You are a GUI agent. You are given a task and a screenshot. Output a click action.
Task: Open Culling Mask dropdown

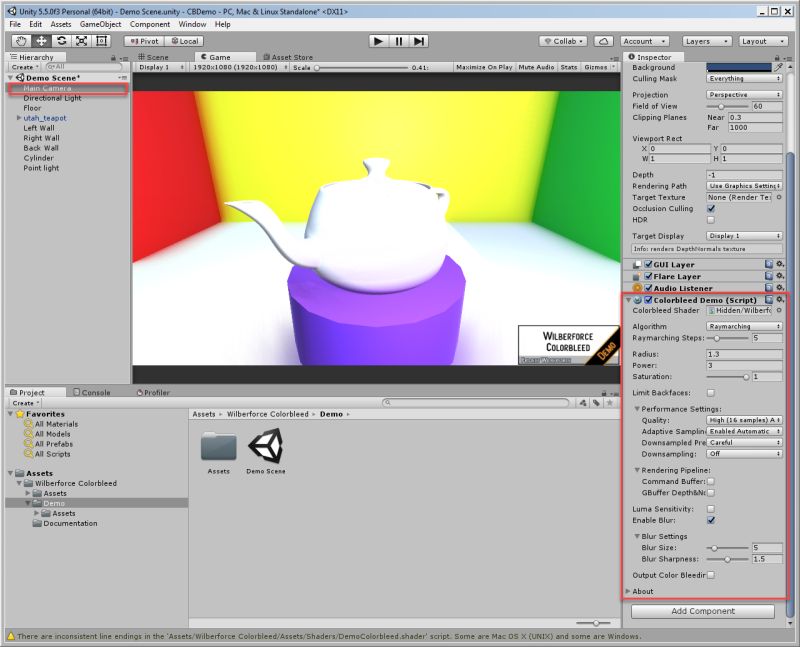pos(744,79)
